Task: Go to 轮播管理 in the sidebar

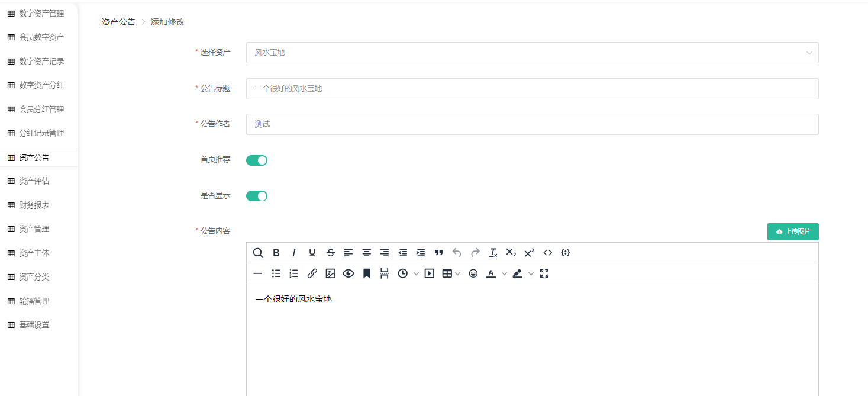Action: [x=34, y=301]
